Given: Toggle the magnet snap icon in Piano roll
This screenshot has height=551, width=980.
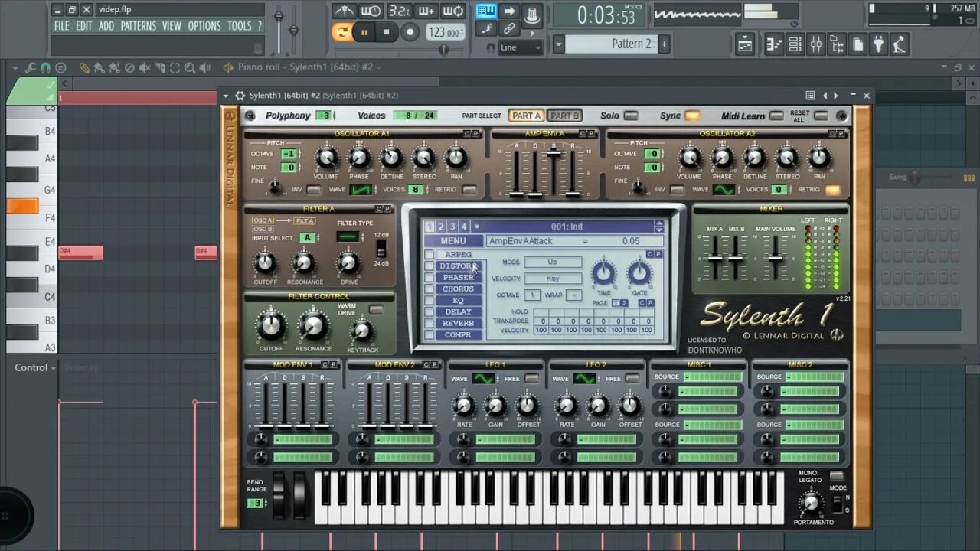Looking at the screenshot, I should (44, 67).
